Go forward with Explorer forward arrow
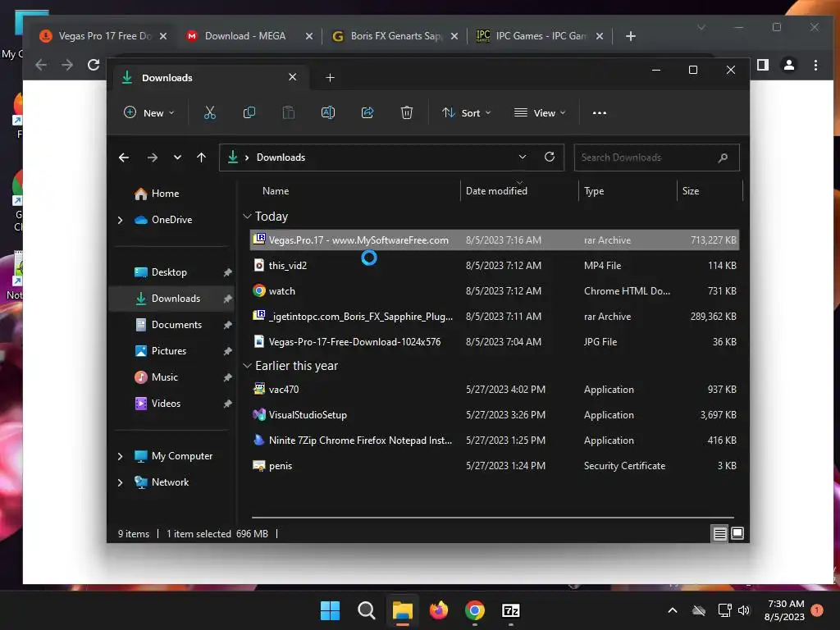This screenshot has height=630, width=840. 153,157
